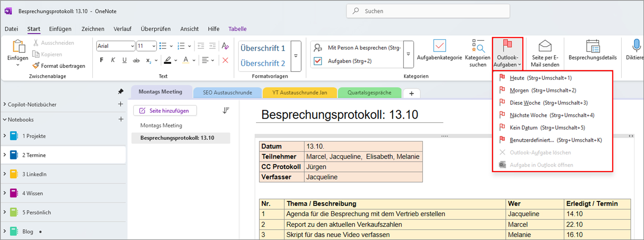The height and width of the screenshot is (240, 644).
Task: Click in the Suchen search box
Action: pyautogui.click(x=428, y=11)
